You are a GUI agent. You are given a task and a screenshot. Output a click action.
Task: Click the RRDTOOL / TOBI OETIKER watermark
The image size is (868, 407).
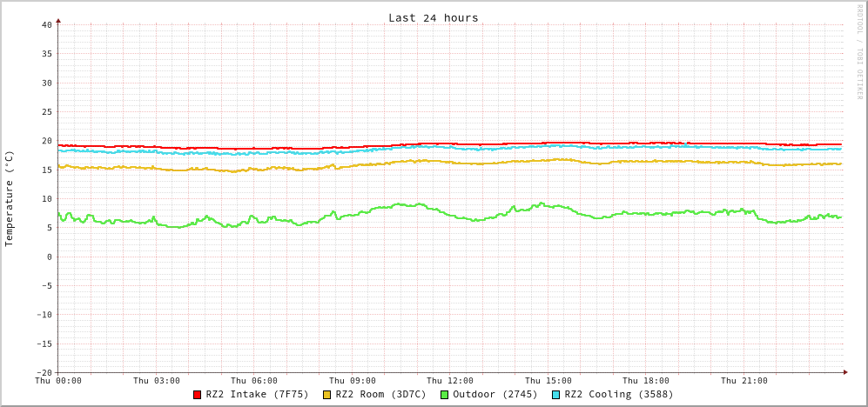click(x=858, y=51)
